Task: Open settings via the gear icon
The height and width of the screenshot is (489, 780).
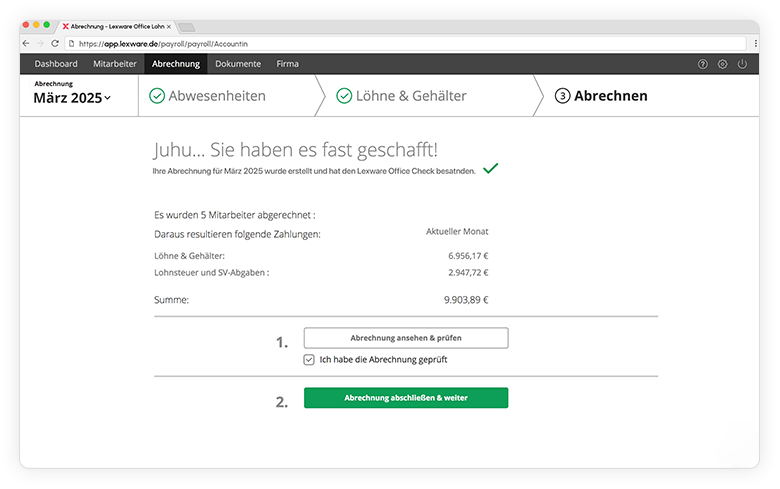Action: click(x=722, y=64)
